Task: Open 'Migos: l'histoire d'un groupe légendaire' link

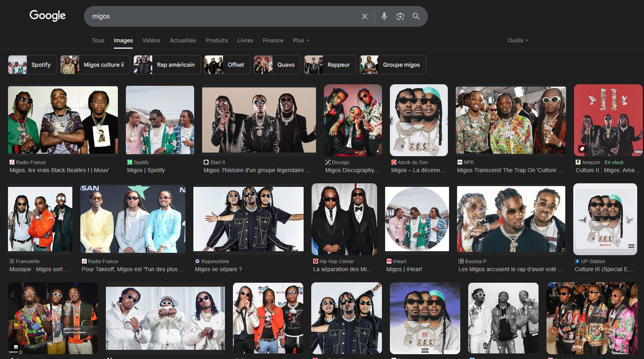Action: point(257,170)
